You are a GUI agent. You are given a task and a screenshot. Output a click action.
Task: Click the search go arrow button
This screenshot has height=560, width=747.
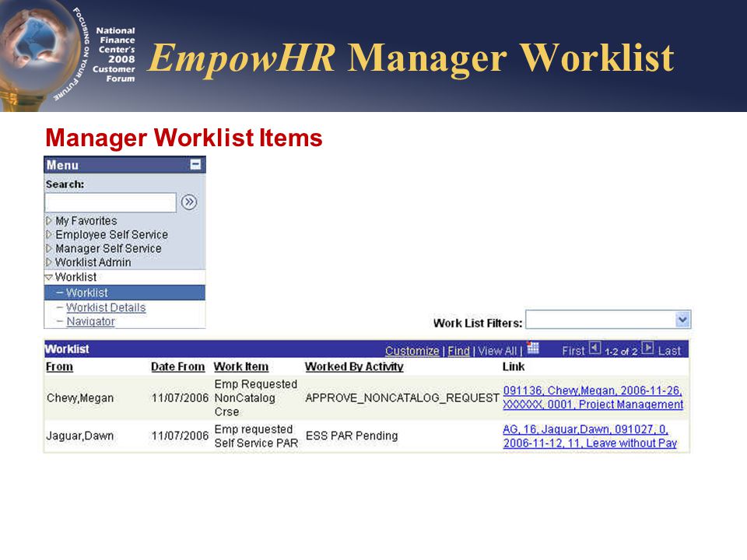pos(189,202)
